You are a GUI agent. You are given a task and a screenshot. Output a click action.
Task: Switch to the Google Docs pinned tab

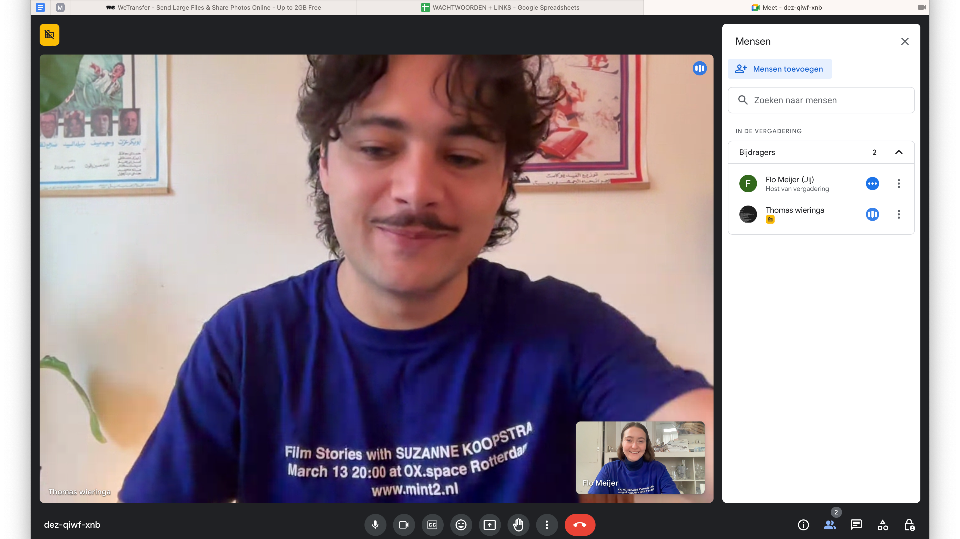tap(40, 7)
